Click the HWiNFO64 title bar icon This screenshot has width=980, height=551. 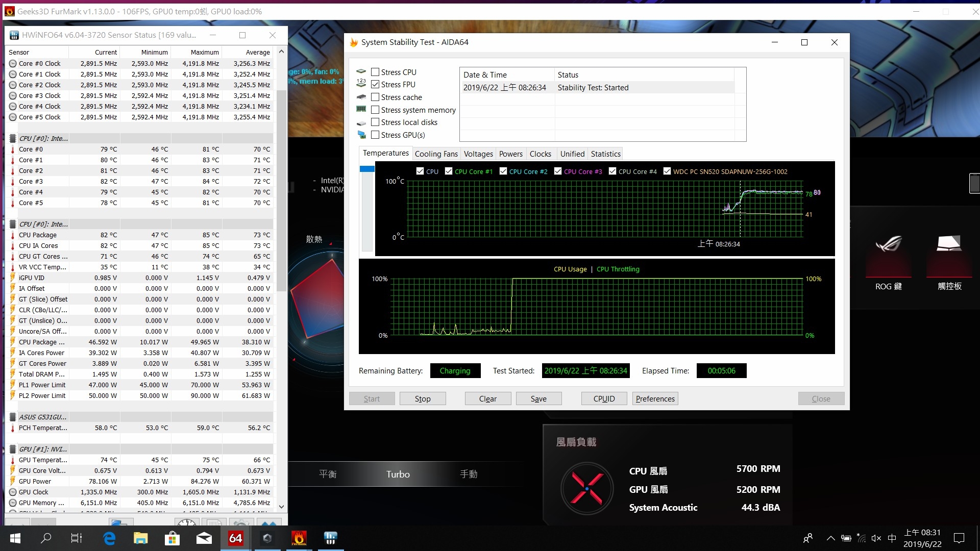click(14, 35)
